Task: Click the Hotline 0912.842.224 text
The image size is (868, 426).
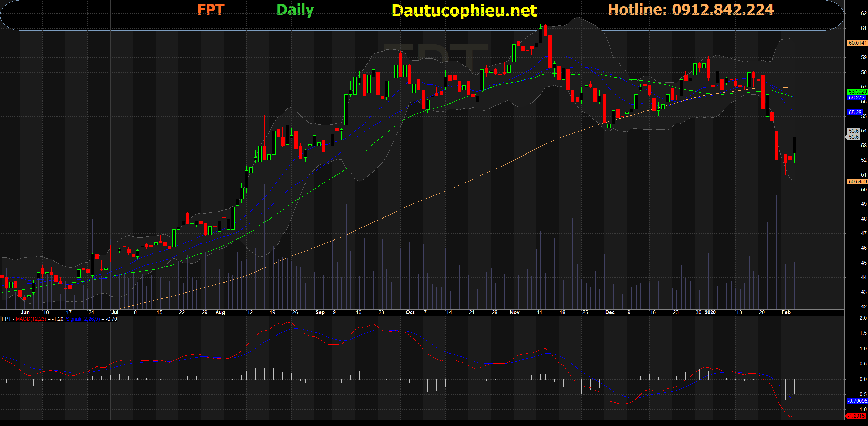Action: click(x=691, y=10)
